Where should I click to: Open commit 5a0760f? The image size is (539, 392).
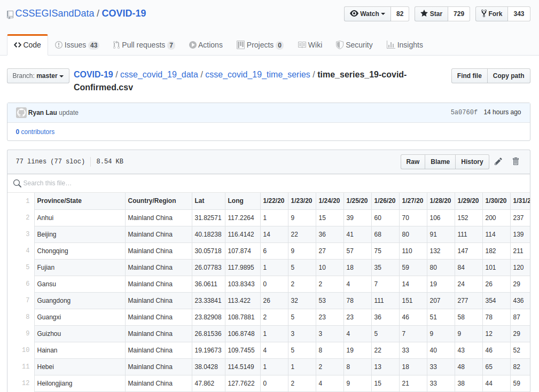pyautogui.click(x=464, y=112)
